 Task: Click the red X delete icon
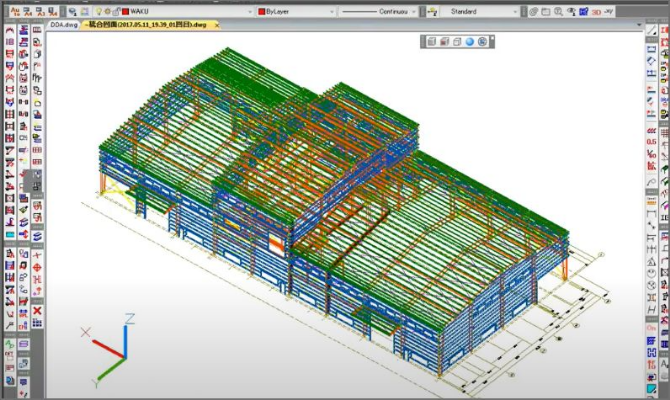point(37,311)
